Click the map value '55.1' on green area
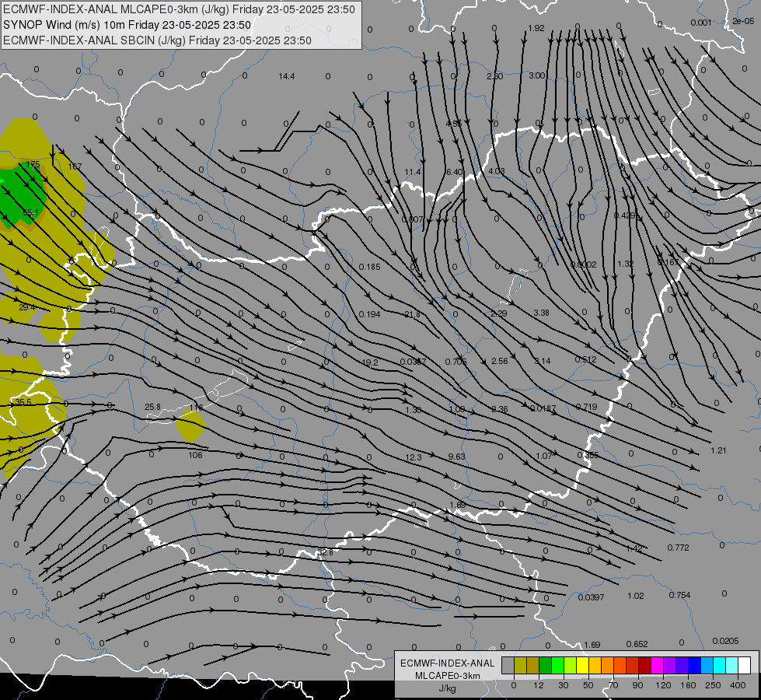The width and height of the screenshot is (761, 700). pyautogui.click(x=30, y=213)
